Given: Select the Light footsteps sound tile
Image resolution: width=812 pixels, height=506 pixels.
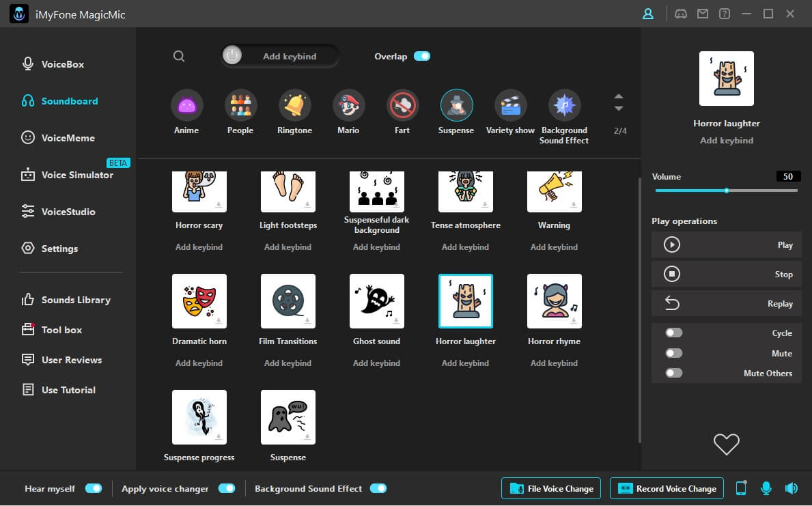Looking at the screenshot, I should 288,192.
